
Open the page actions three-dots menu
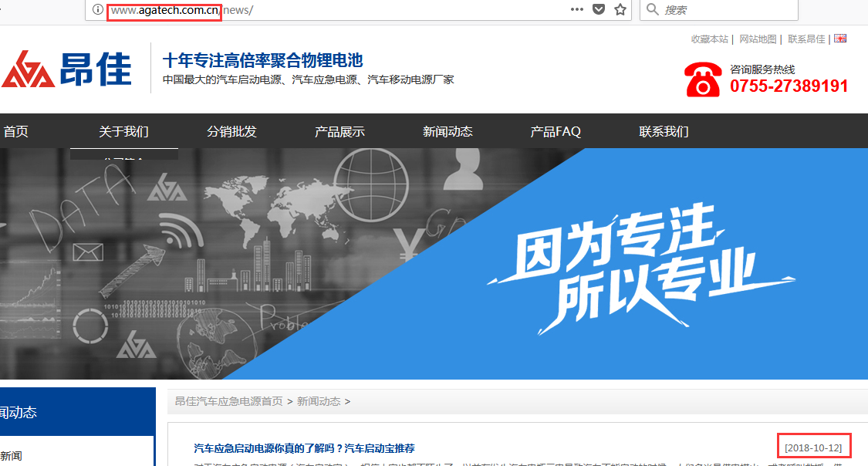(577, 9)
